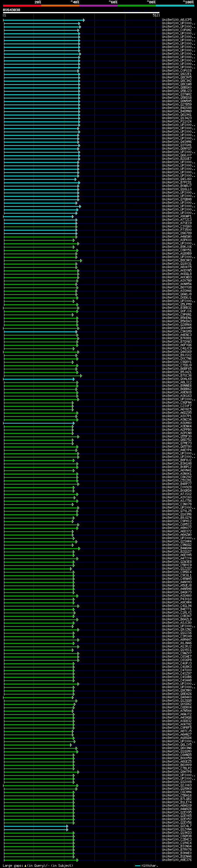Open hit UniRef100_B7PCD1
Viewport: 197px width, 868px height.
[177, 182]
